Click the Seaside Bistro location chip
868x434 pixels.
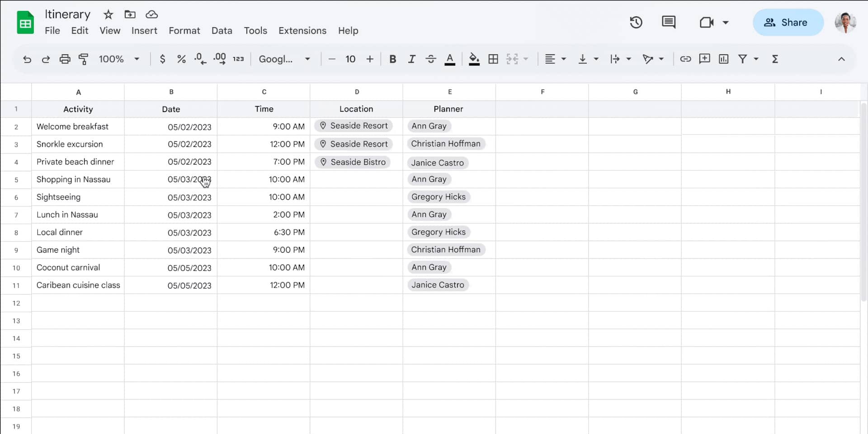click(x=353, y=162)
